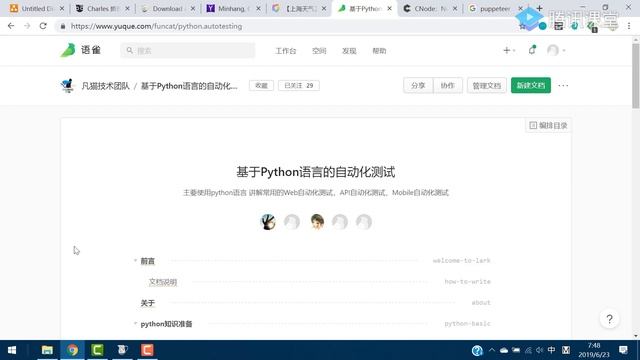Reload the page with refresh icon
This screenshot has height=360, width=640.
(x=43, y=26)
